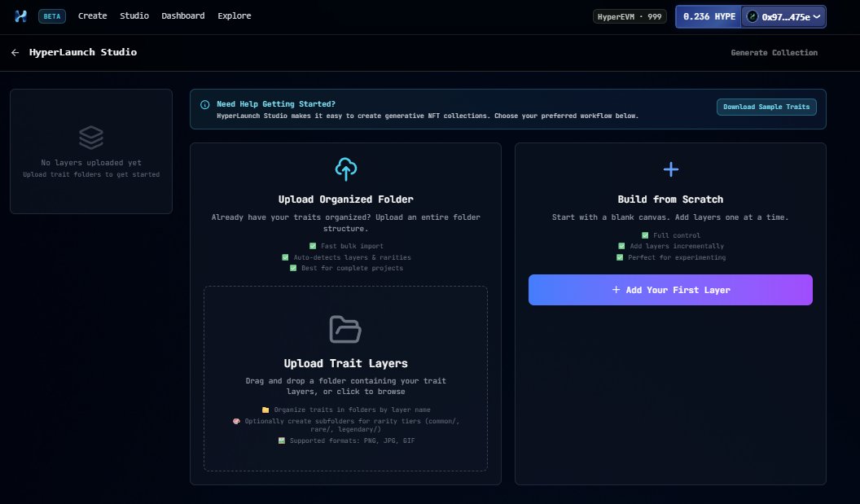Viewport: 860px width, 504px height.
Task: Open the Explore page
Action: click(x=235, y=16)
